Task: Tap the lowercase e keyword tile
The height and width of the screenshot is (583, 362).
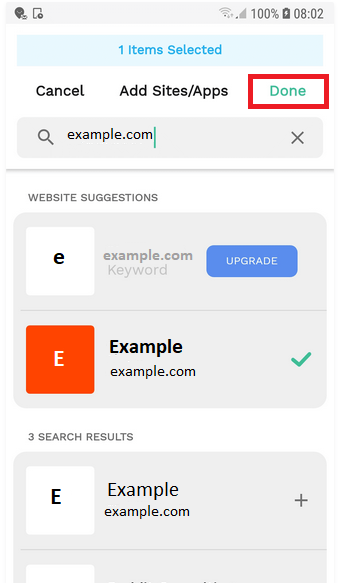Action: (60, 261)
